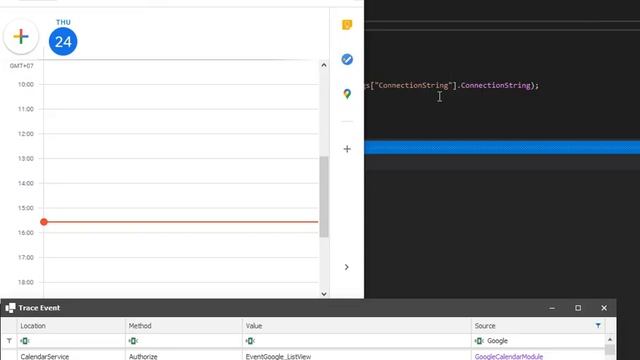Sort by Method column header
Screen dimensions: 640x360
[184, 326]
